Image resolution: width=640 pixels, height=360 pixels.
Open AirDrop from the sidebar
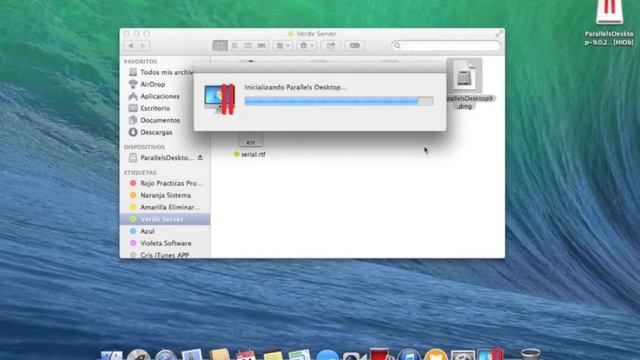tap(147, 84)
